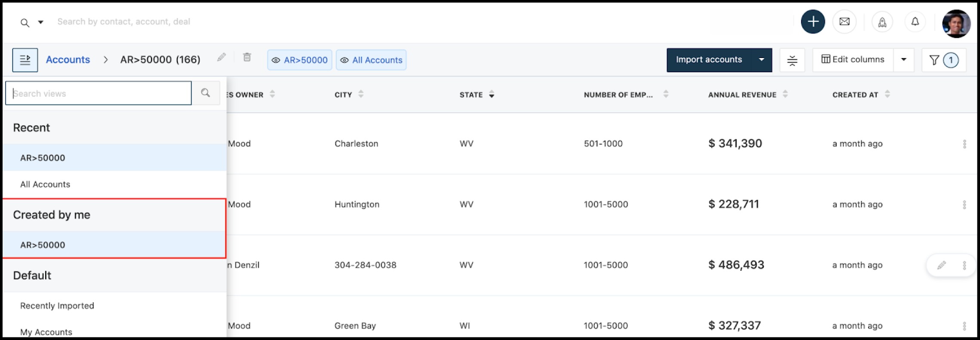The image size is (980, 340).
Task: Edit the AR>50000 view name pencil
Action: click(x=221, y=57)
